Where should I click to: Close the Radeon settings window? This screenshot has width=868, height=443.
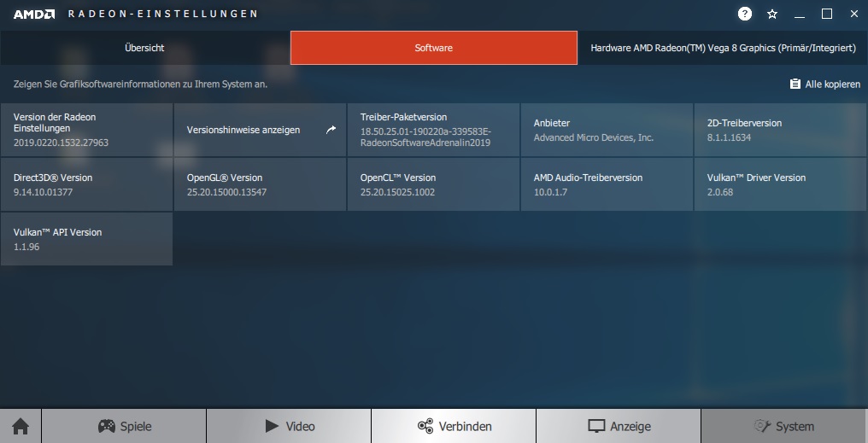click(x=854, y=14)
